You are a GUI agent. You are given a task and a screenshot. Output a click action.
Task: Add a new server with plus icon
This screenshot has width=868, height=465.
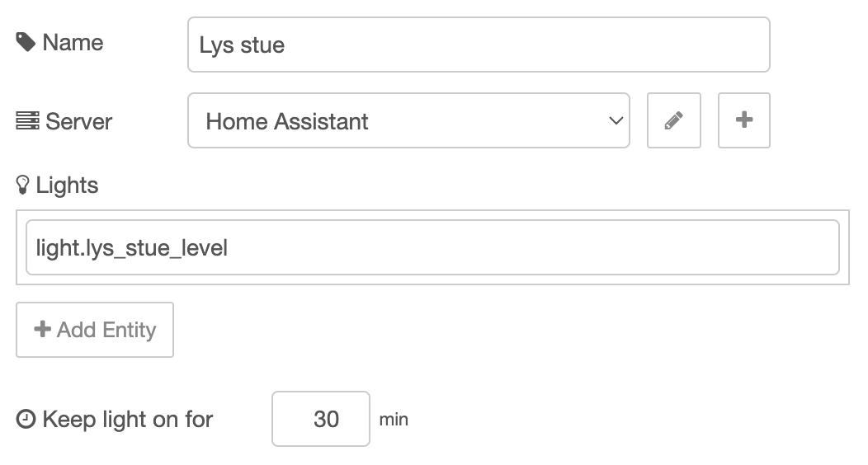coord(743,120)
